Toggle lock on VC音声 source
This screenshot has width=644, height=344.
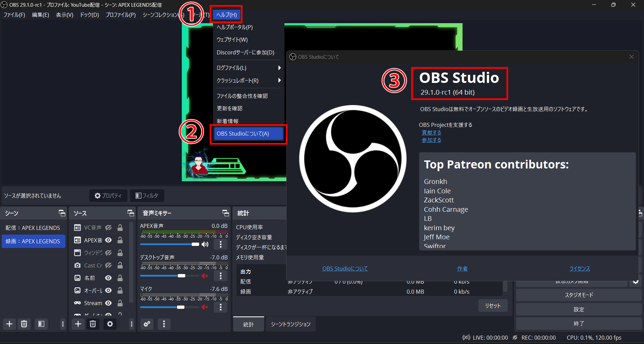tap(120, 228)
